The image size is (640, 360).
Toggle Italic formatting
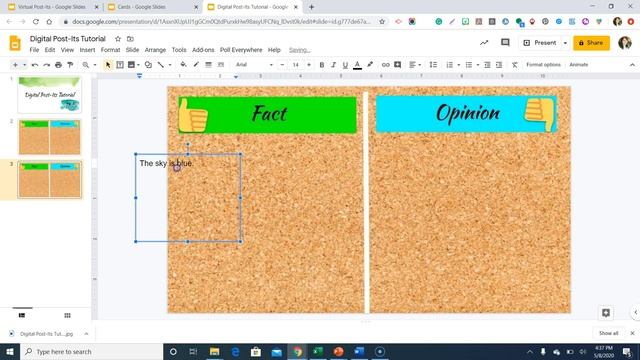click(x=333, y=65)
